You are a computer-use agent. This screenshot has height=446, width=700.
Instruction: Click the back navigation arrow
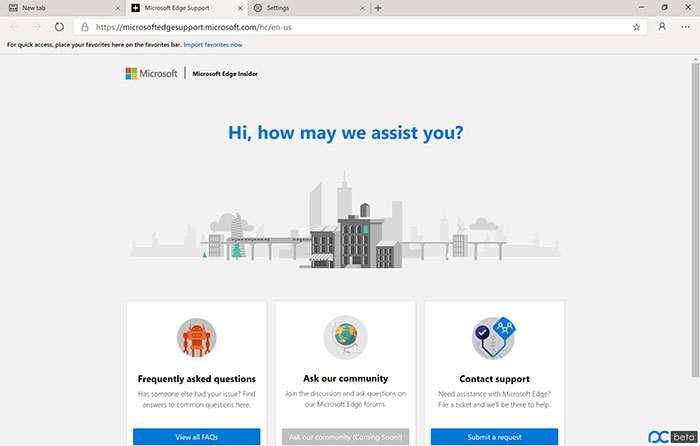(x=14, y=27)
